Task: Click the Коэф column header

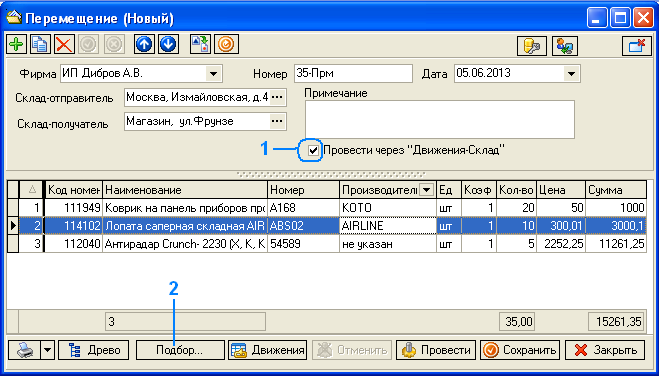Action: [479, 190]
